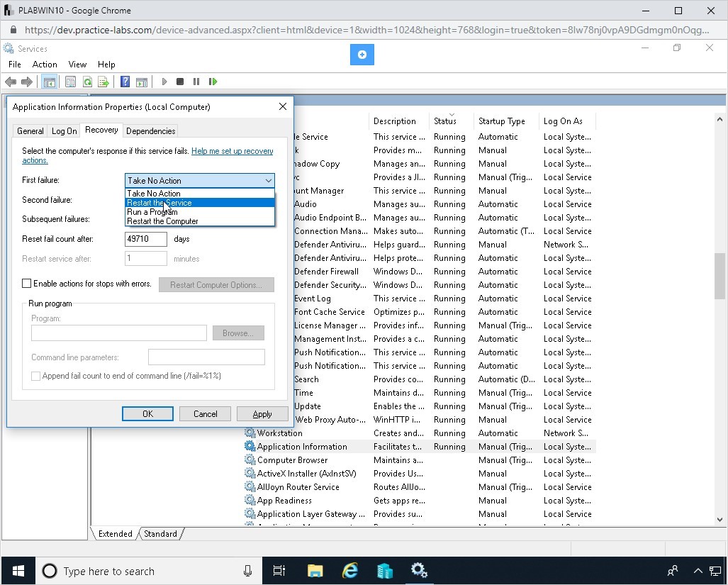This screenshot has width=728, height=585.
Task: Click the gear icon beside Application Information
Action: [x=250, y=446]
